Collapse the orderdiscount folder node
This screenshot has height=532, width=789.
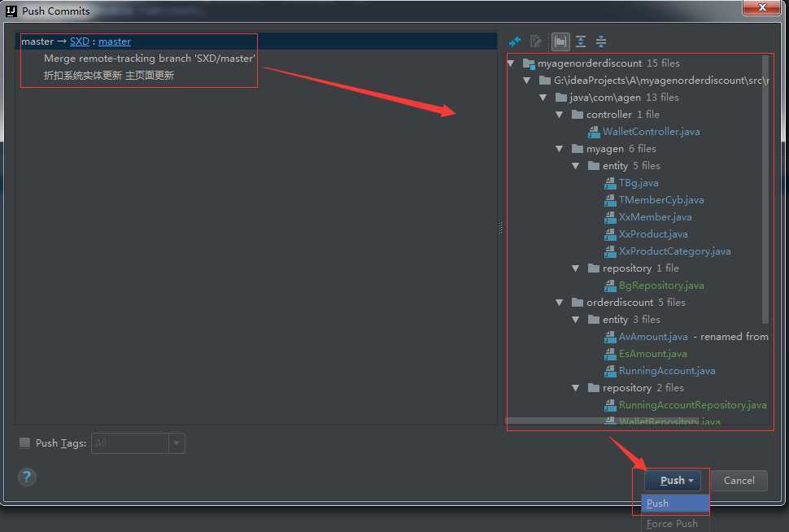click(559, 303)
